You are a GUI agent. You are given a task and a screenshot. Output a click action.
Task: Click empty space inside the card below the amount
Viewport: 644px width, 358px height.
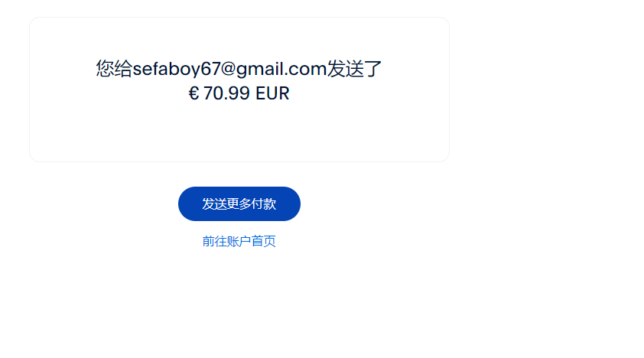click(239, 132)
